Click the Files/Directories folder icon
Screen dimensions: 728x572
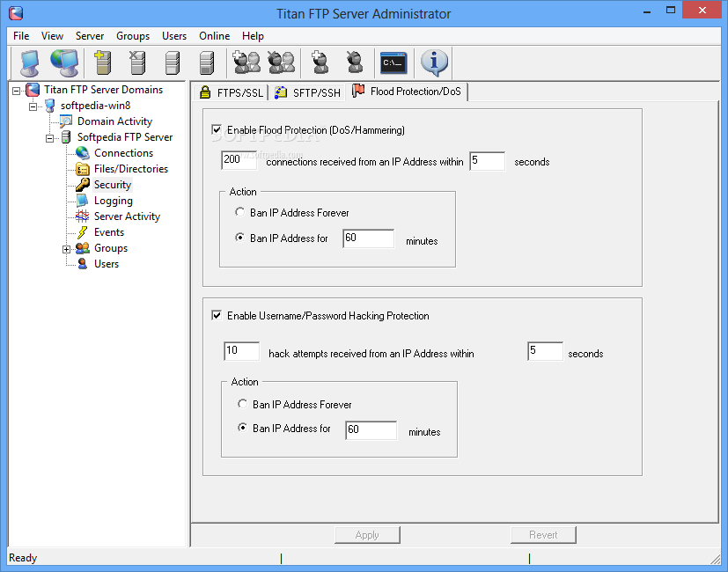pyautogui.click(x=83, y=169)
